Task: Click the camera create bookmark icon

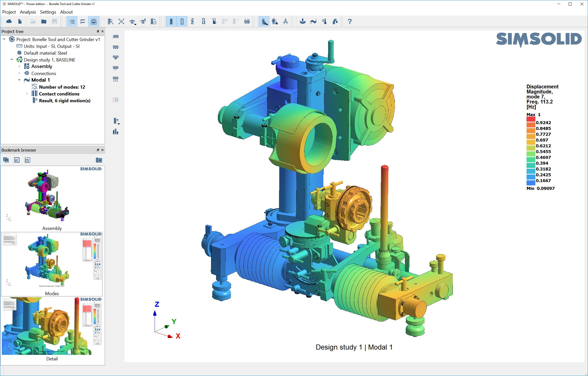Action: tap(99, 160)
